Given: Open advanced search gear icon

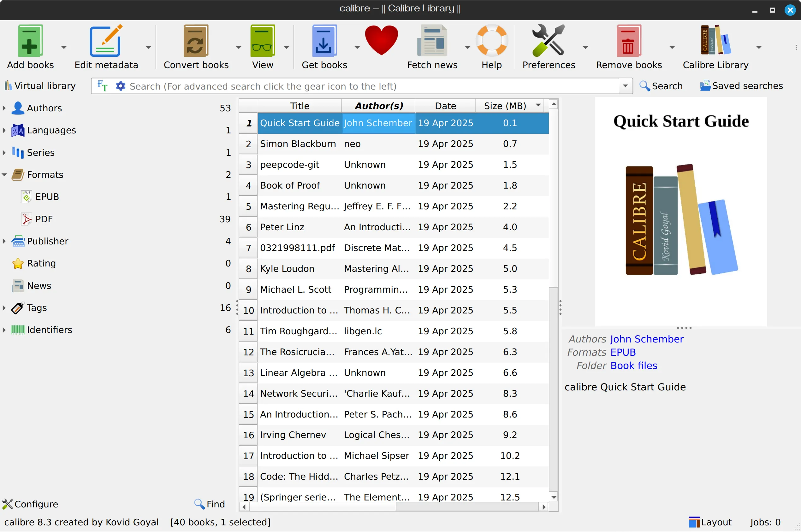Looking at the screenshot, I should (121, 86).
